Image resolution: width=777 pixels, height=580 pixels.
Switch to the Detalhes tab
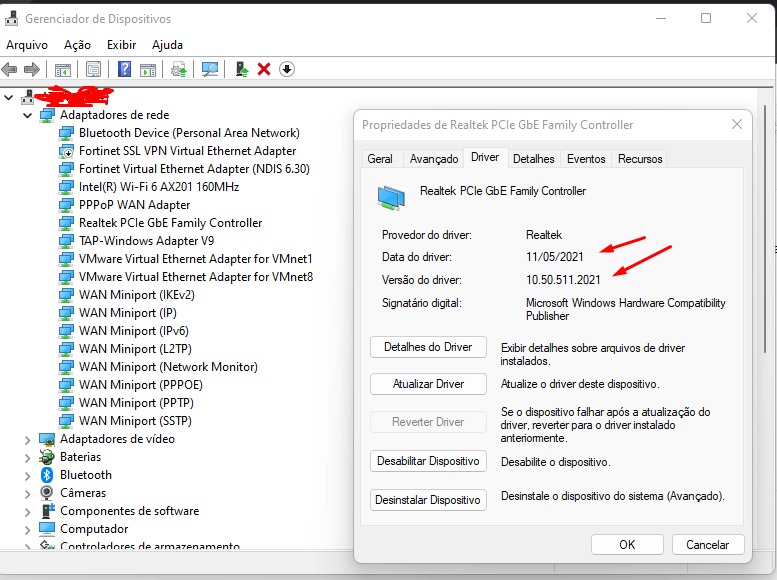pyautogui.click(x=534, y=159)
